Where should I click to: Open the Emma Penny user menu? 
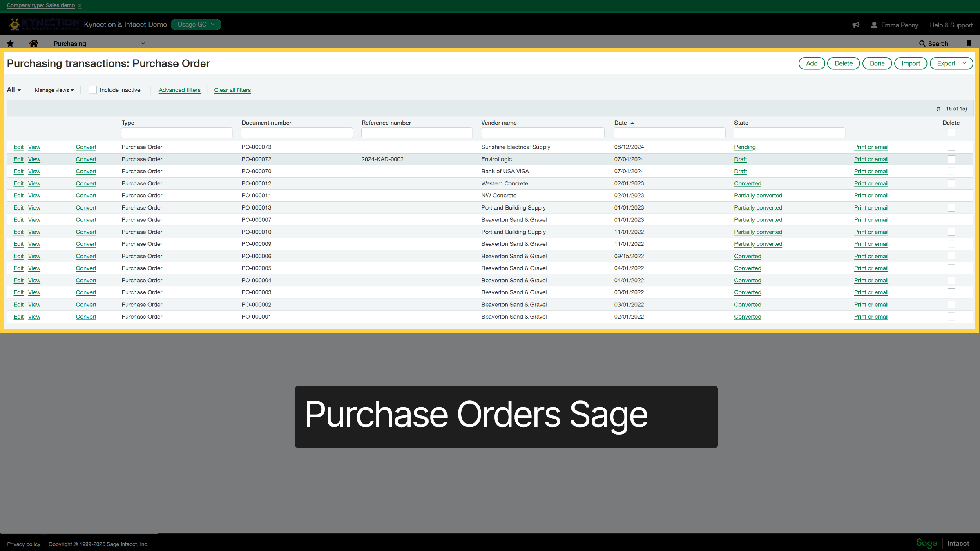click(900, 25)
